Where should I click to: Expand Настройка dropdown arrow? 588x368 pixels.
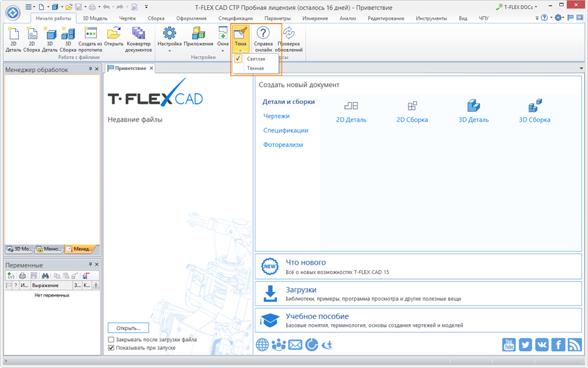click(x=169, y=51)
